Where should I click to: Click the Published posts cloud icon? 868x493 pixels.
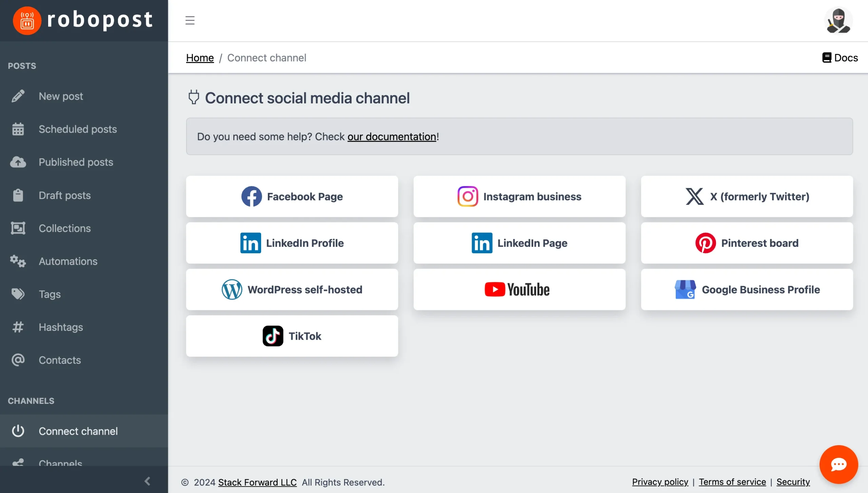18,162
